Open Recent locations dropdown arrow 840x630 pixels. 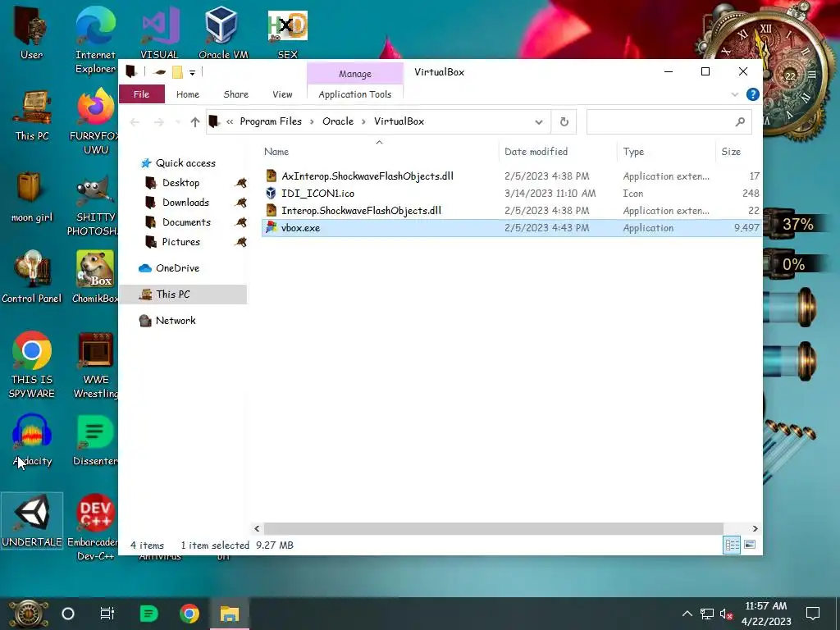click(178, 122)
